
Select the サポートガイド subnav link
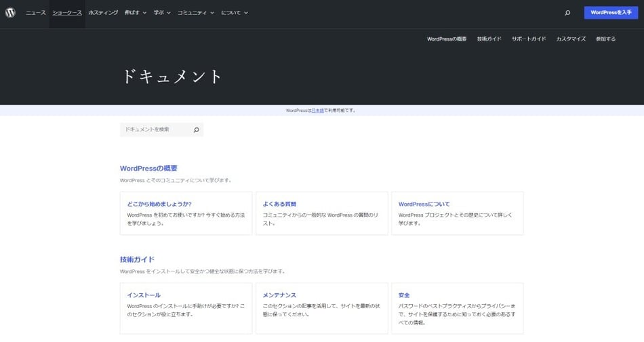pyautogui.click(x=529, y=39)
